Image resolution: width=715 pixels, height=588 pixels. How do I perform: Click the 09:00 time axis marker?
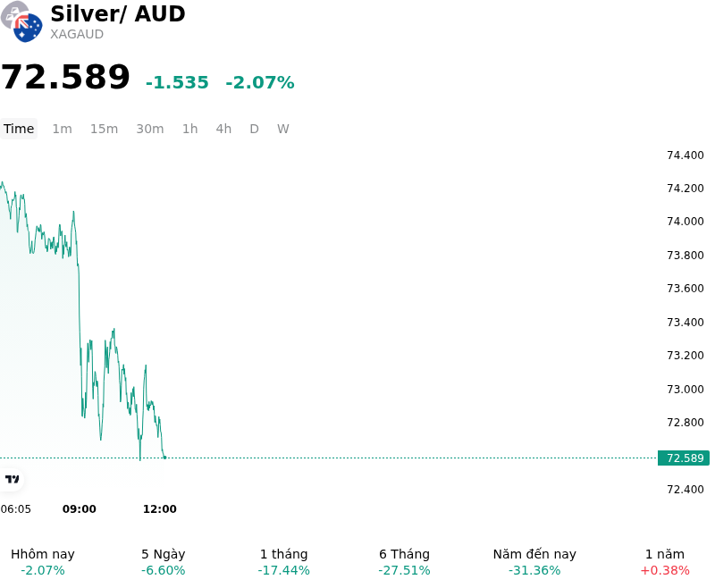pos(80,509)
